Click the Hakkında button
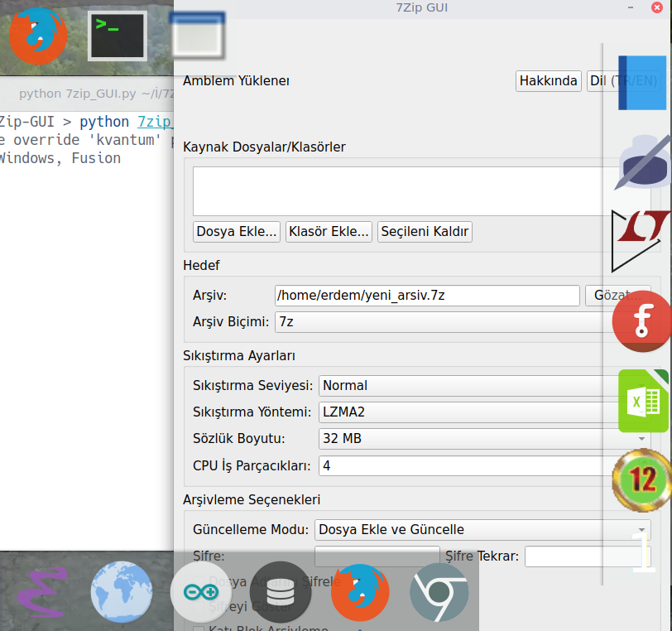Viewport: 672px width, 631px height. point(548,80)
